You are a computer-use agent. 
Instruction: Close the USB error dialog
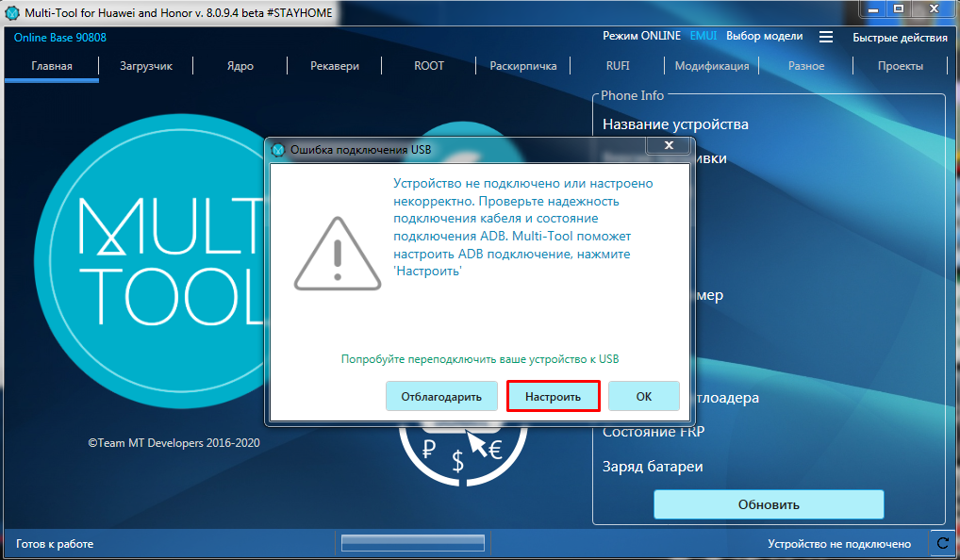pos(669,146)
